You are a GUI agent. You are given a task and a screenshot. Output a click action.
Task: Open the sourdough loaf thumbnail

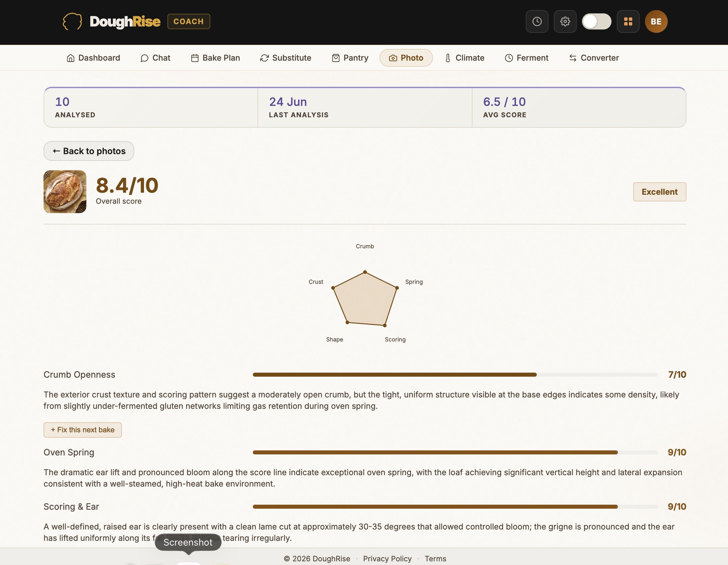click(65, 192)
